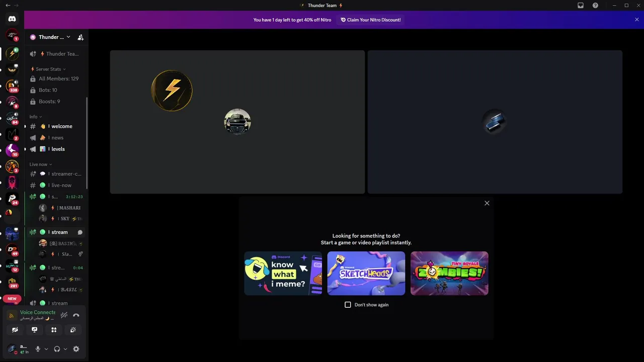Open the Thunder Team server icon in sidebar
Image resolution: width=644 pixels, height=362 pixels.
(12, 53)
